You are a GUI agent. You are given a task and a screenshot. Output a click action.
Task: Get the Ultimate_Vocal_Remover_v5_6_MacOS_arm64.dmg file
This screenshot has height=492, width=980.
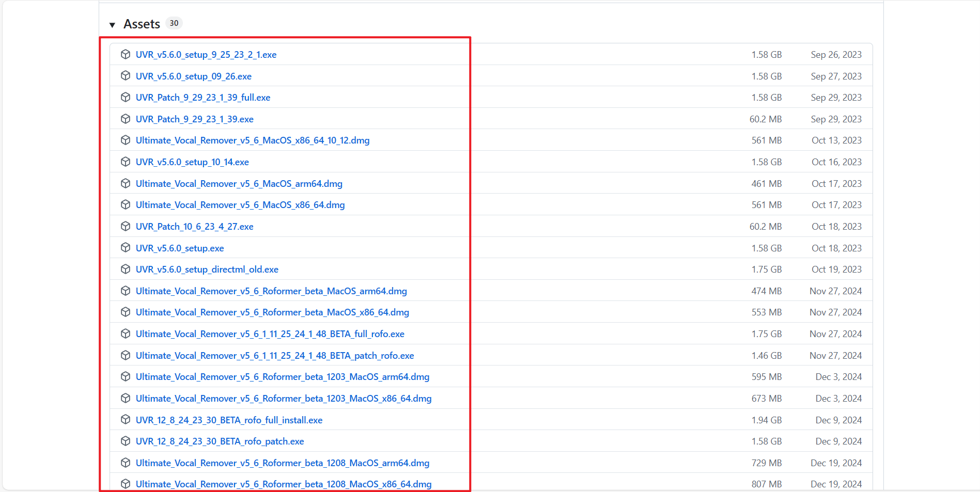point(239,184)
